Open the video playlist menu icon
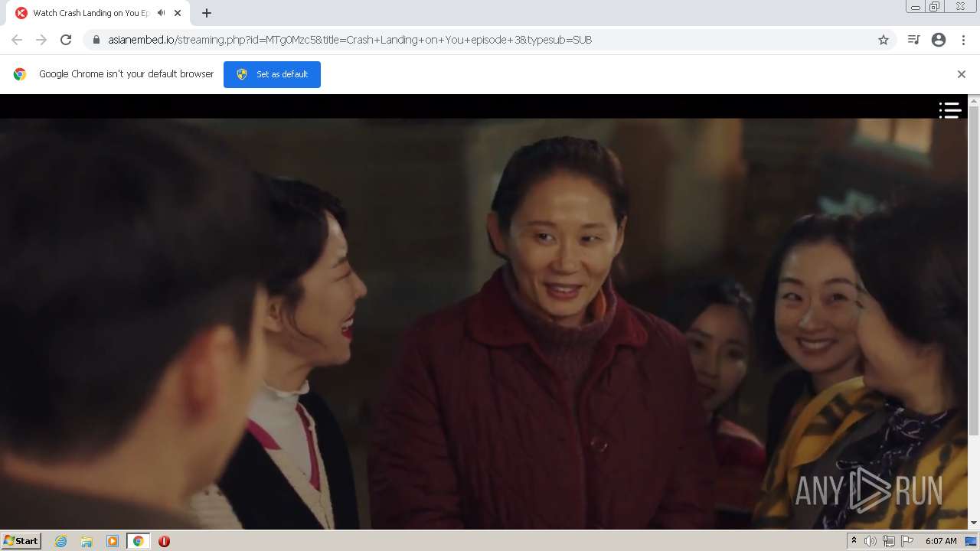Screen dimensions: 980x551 click(950, 110)
